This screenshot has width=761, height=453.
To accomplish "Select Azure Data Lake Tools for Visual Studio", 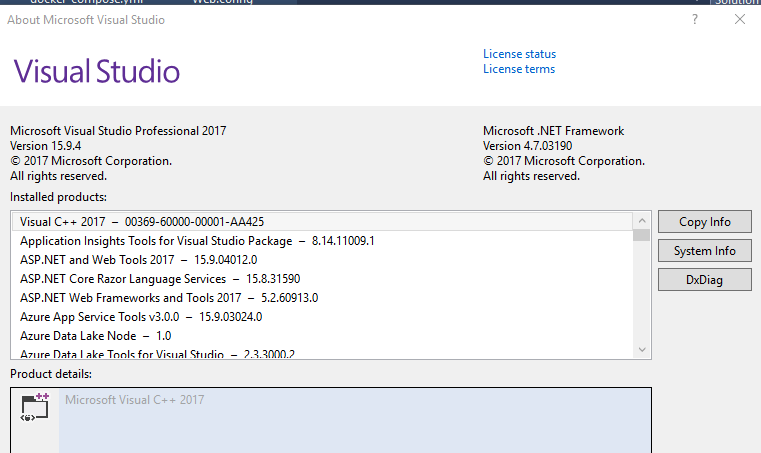I will click(322, 353).
